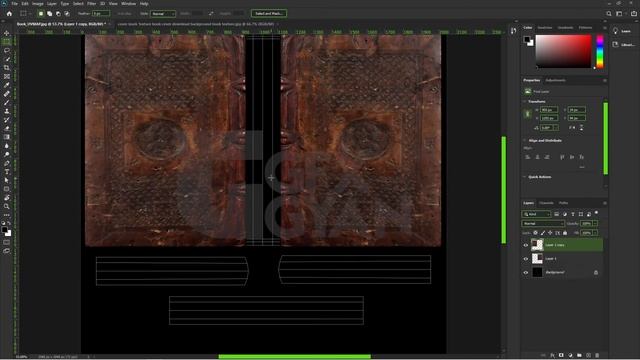Select the Horizontal Type tool
The height and width of the screenshot is (360, 640).
pos(7,172)
